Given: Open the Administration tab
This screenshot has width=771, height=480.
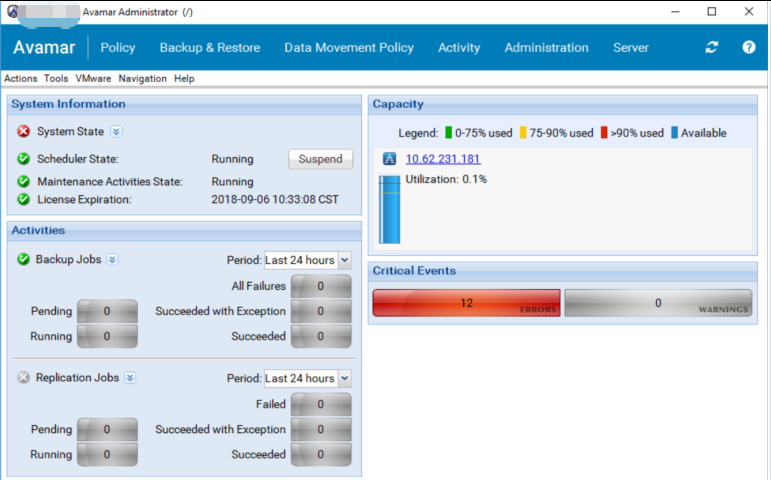Looking at the screenshot, I should 546,48.
